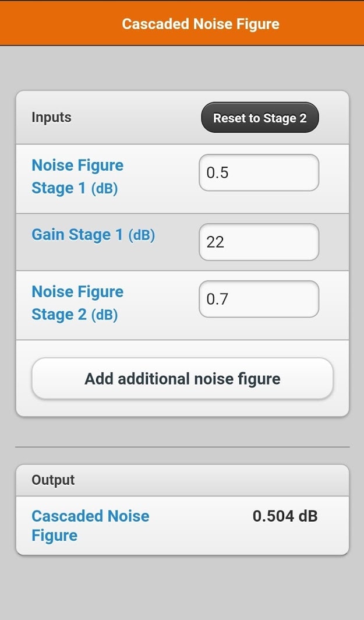Click the (dB) unit beside Stage 1 noise figure

pyautogui.click(x=104, y=189)
